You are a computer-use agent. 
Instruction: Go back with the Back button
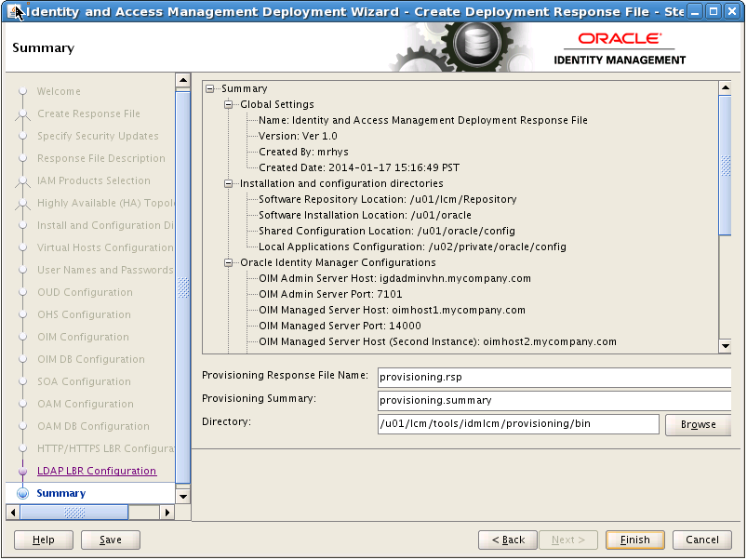click(x=508, y=540)
